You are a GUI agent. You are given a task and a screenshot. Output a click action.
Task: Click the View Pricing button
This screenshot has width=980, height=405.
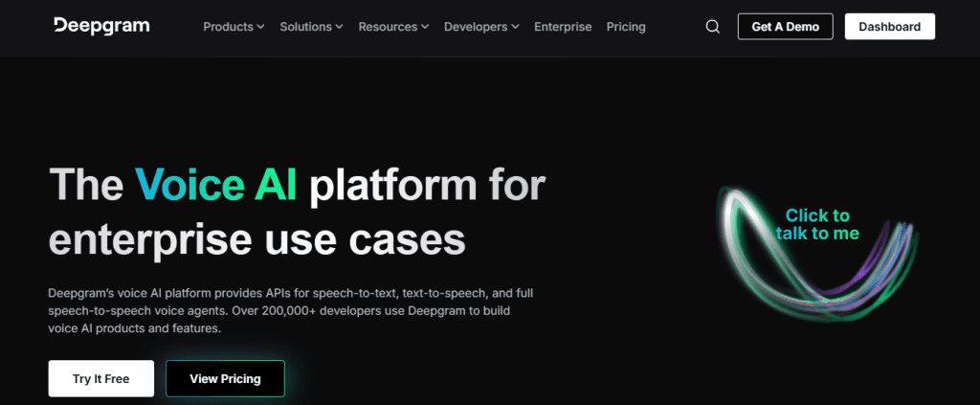pyautogui.click(x=225, y=379)
